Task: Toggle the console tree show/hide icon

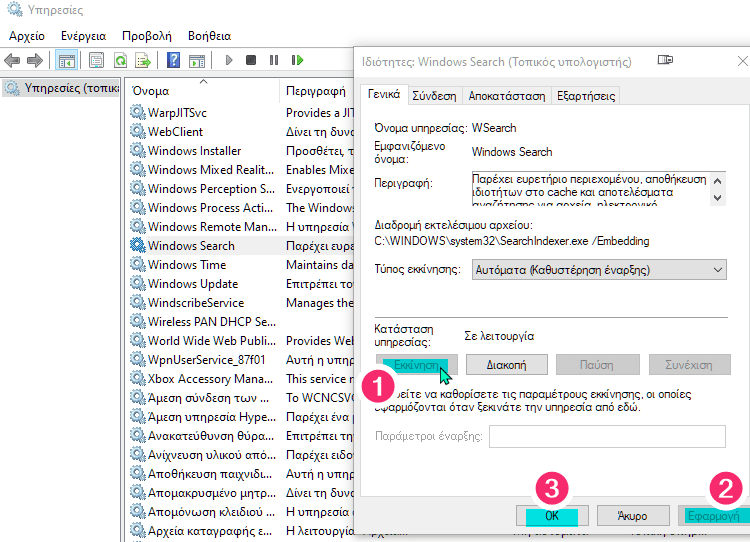Action: 66,60
